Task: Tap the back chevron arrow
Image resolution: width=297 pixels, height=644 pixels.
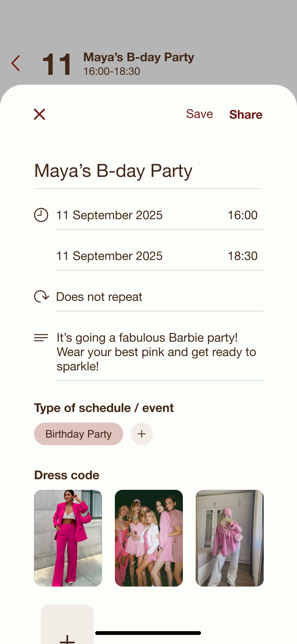Action: (15, 63)
